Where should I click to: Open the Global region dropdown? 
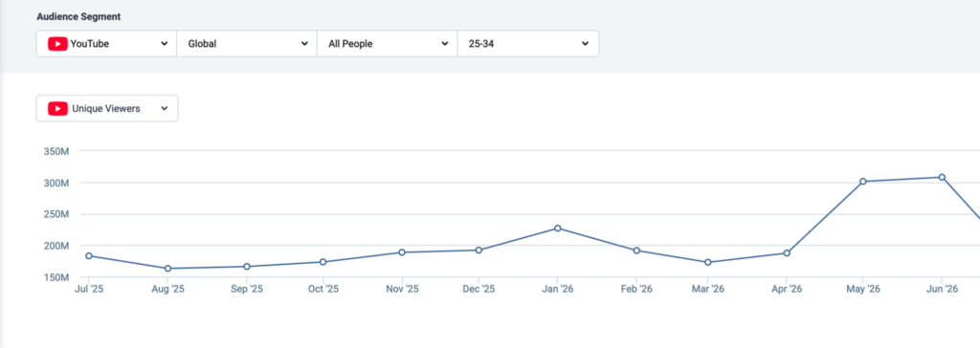click(247, 44)
